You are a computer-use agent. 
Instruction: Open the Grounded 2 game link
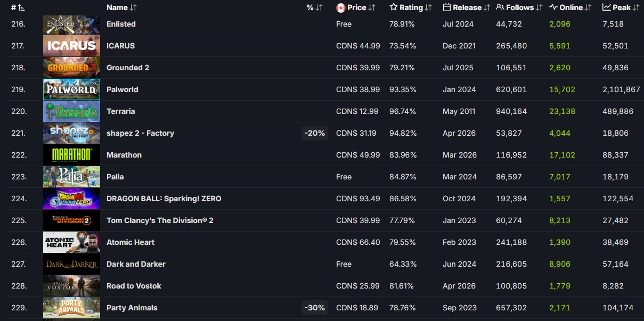click(128, 68)
